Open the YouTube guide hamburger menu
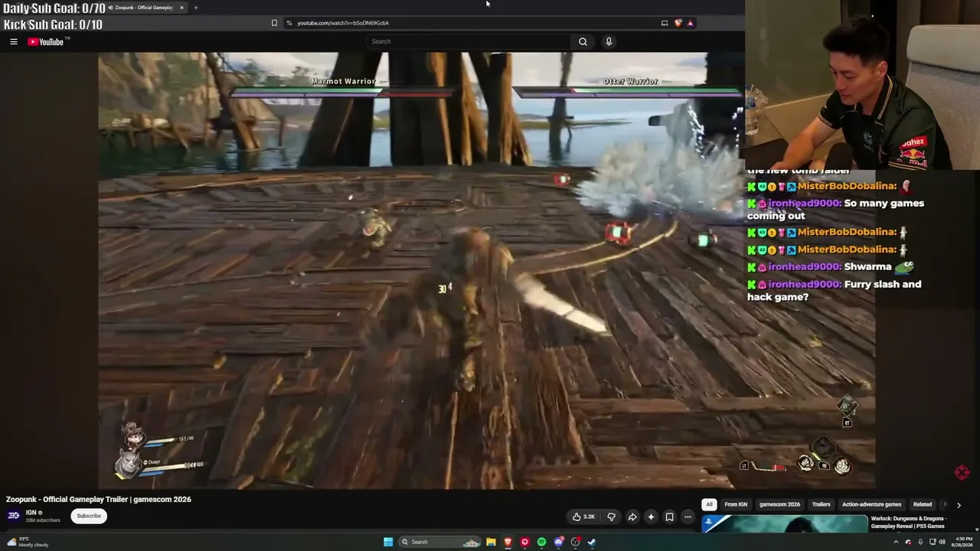980x551 pixels. click(x=14, y=41)
